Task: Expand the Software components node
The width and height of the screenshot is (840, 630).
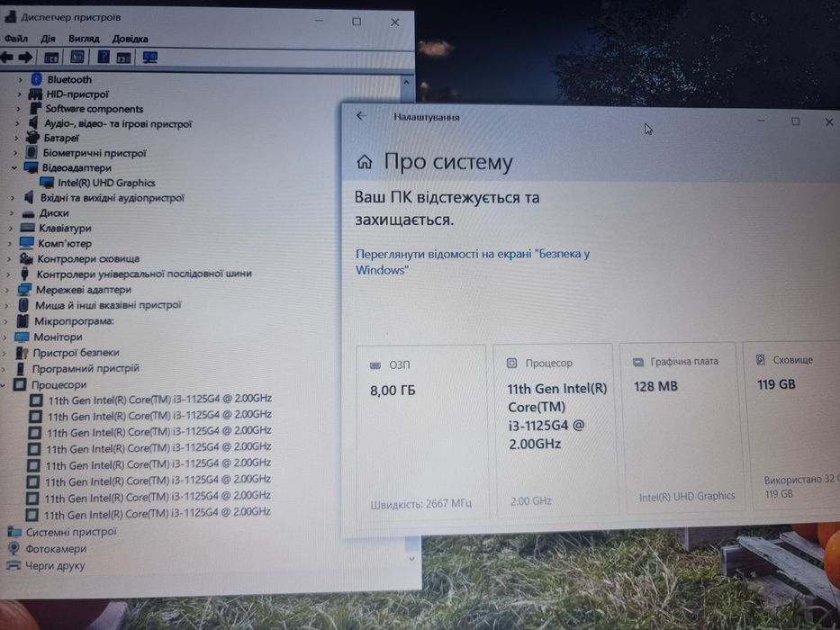Action: coord(18,109)
